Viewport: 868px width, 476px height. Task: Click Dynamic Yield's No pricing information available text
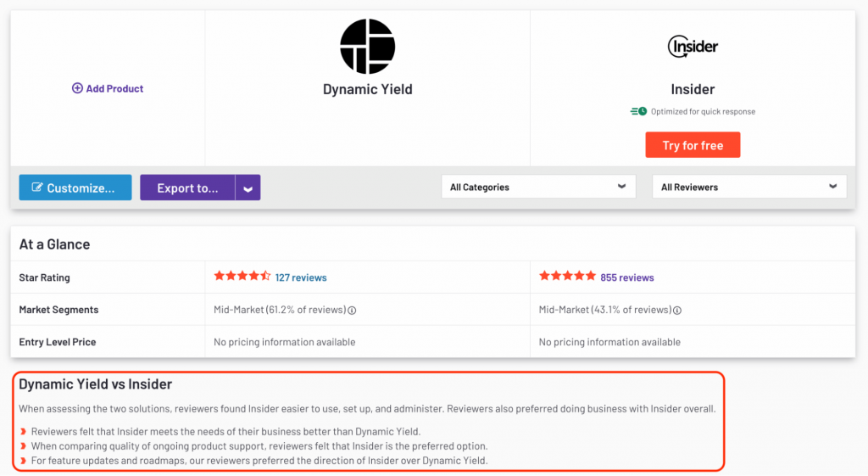[x=285, y=342]
